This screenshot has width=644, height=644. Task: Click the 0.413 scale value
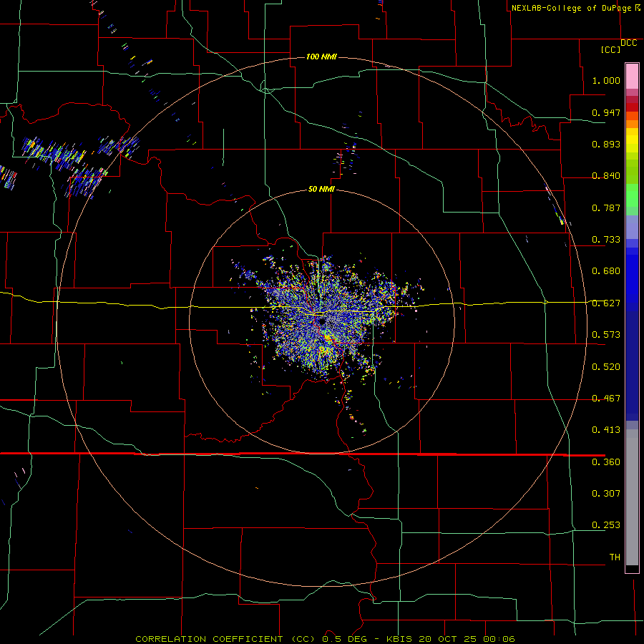[x=606, y=430]
